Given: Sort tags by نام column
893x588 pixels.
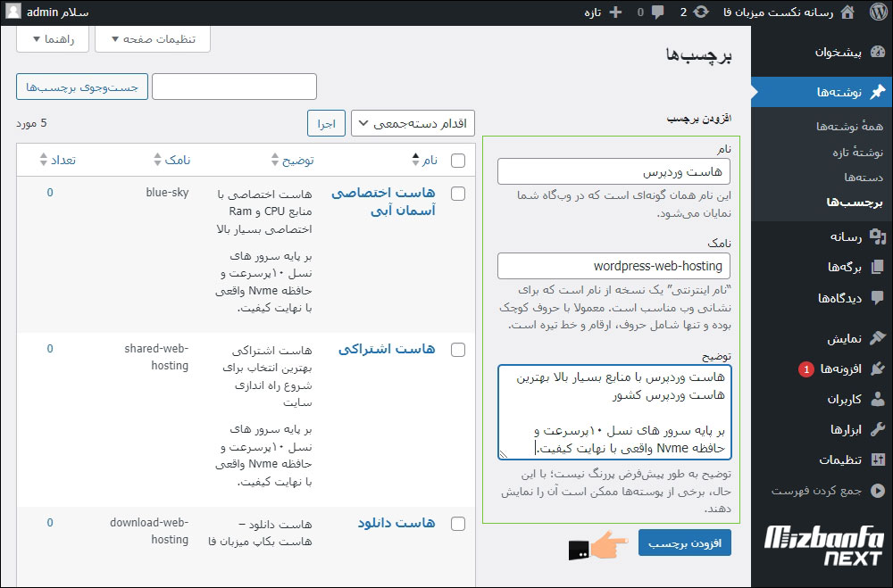Looking at the screenshot, I should (x=425, y=160).
